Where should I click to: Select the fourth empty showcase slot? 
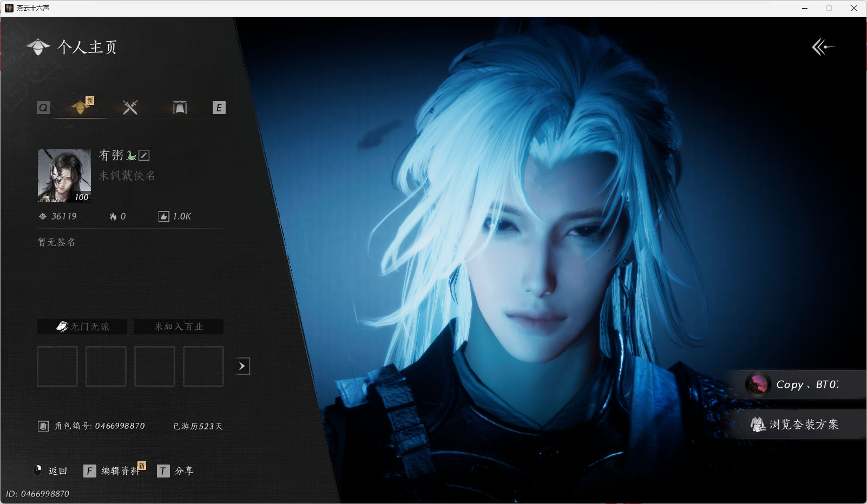203,367
